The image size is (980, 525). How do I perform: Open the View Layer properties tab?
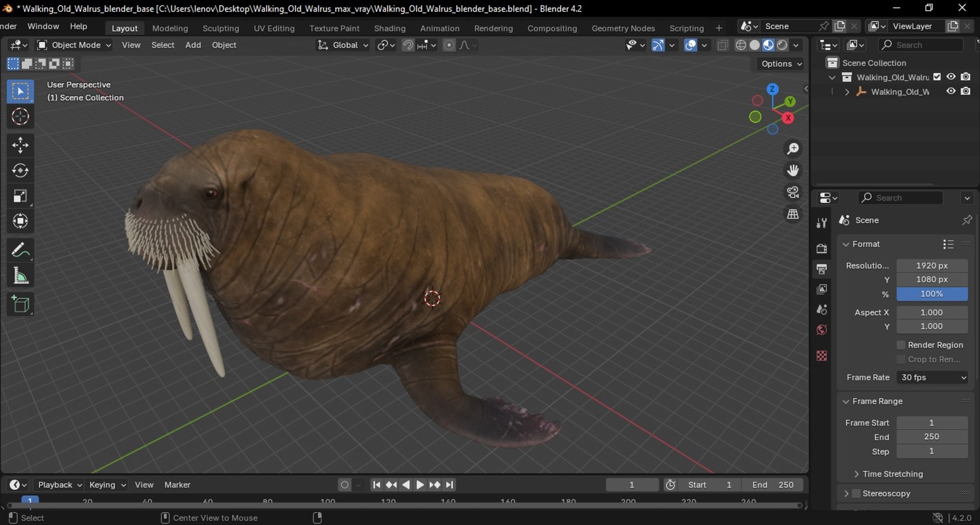coord(821,289)
